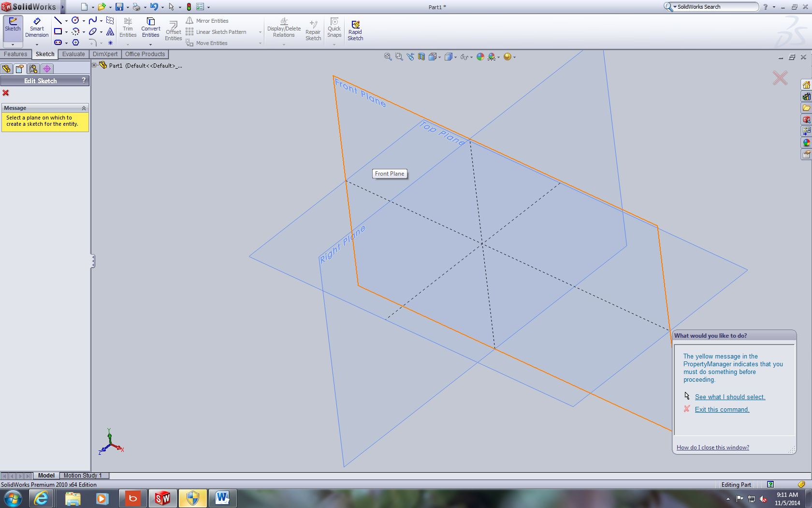
Task: Click Save icon in top toolbar
Action: [119, 7]
